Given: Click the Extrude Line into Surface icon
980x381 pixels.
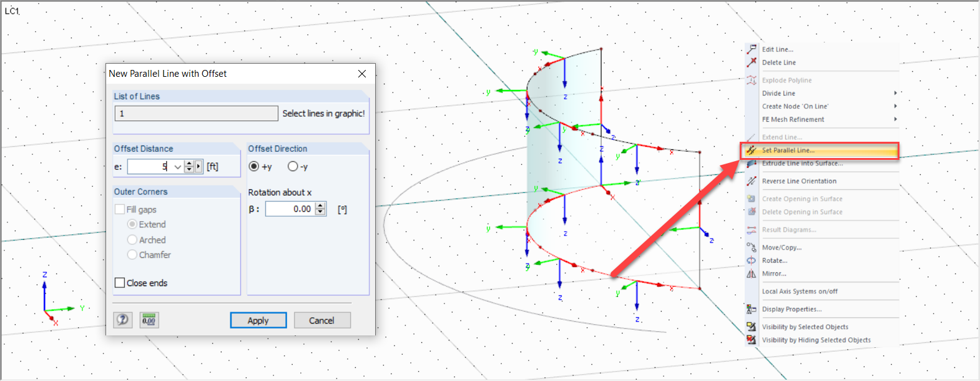Looking at the screenshot, I should 752,163.
